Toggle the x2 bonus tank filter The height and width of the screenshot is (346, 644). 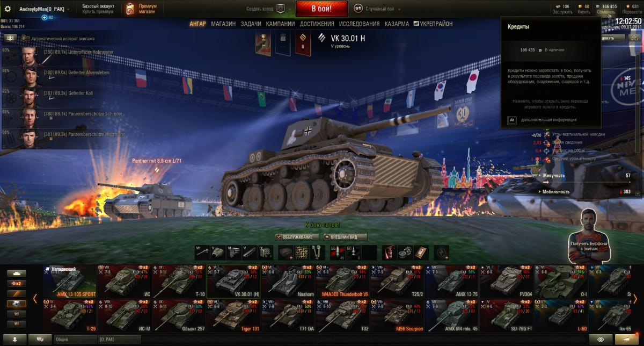pyautogui.click(x=15, y=283)
